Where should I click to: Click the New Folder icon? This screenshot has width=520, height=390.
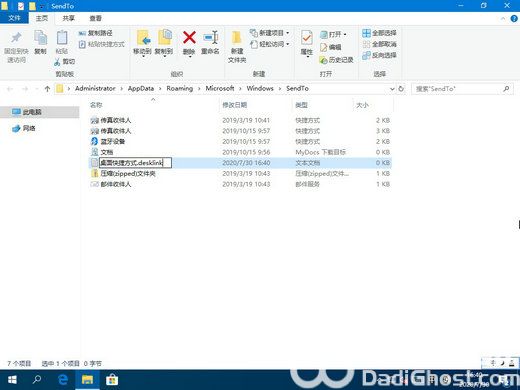coord(237,38)
